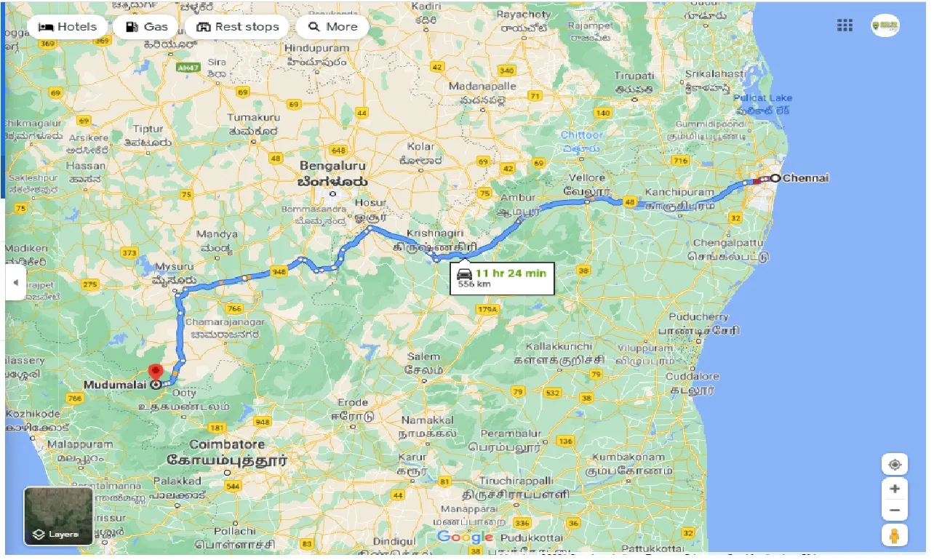This screenshot has width=934, height=560.
Task: Open the Google apps grid icon
Action: click(845, 25)
